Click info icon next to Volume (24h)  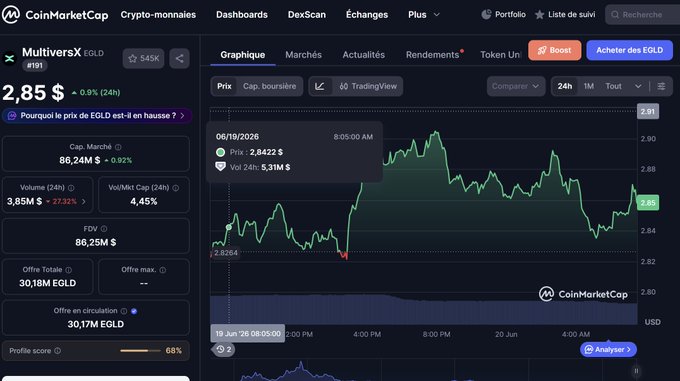pyautogui.click(x=71, y=188)
